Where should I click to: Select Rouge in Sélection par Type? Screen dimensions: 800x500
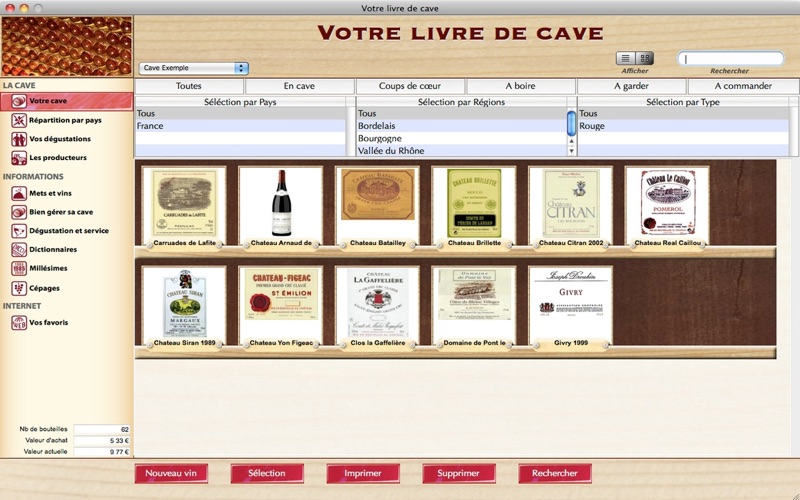(683, 126)
